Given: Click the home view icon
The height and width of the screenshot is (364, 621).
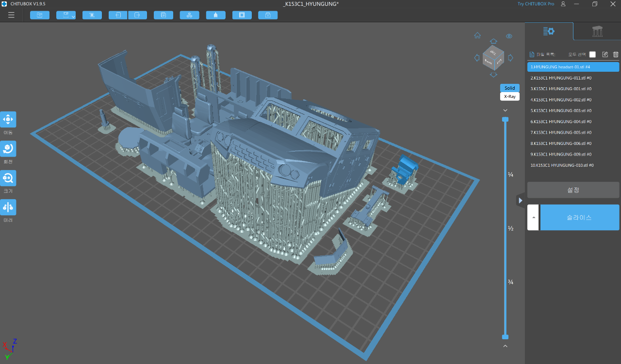Looking at the screenshot, I should click(477, 35).
